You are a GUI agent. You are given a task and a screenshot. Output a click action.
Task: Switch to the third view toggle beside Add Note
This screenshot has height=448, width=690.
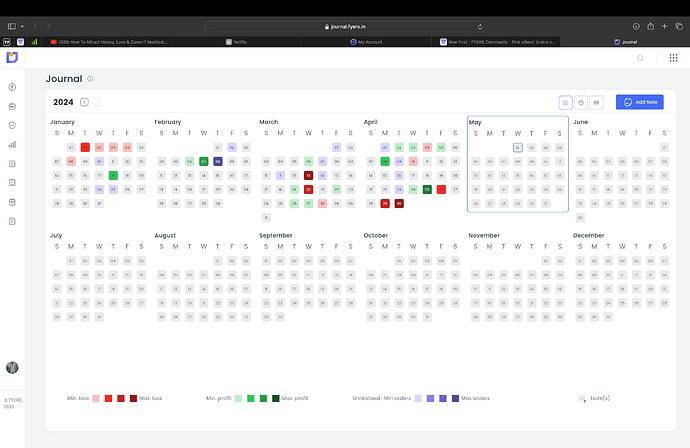(x=596, y=103)
